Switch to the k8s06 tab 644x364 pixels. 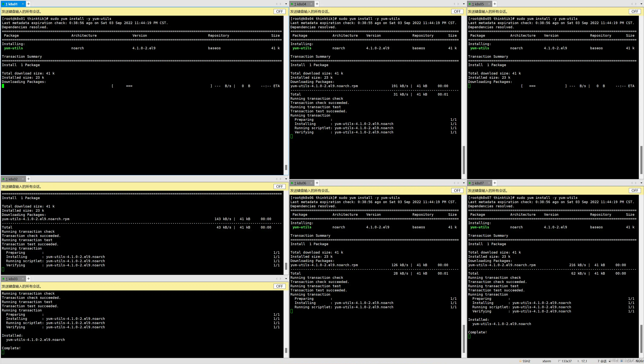click(300, 183)
